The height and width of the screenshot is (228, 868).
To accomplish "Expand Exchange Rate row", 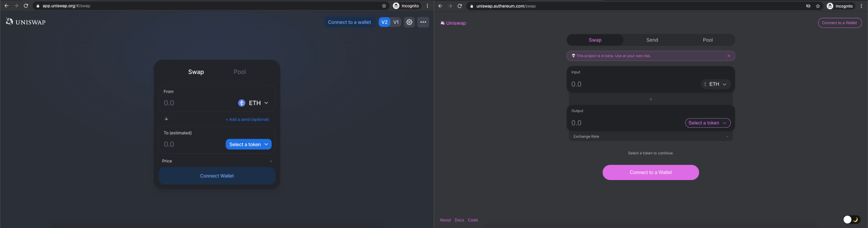I will coord(651,136).
